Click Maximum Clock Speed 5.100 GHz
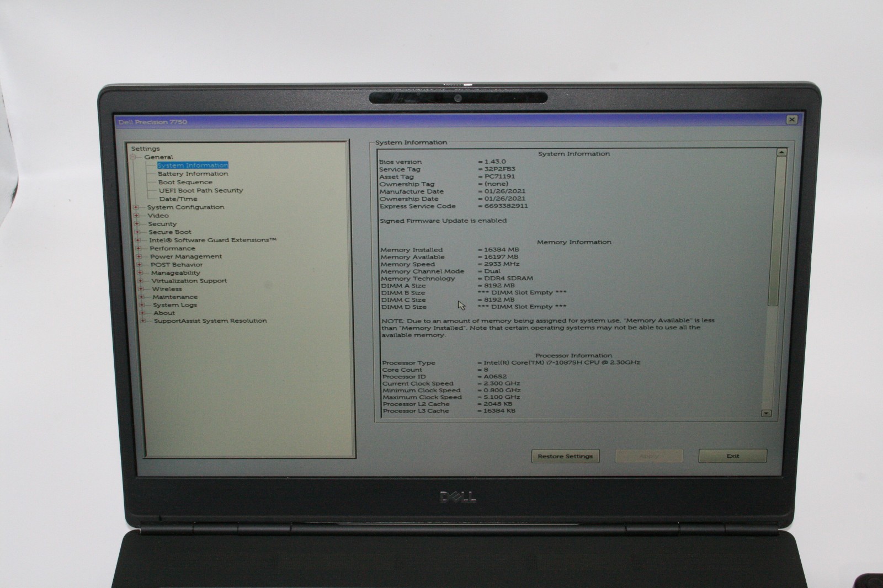Viewport: 883px width, 588px height. coord(502,397)
